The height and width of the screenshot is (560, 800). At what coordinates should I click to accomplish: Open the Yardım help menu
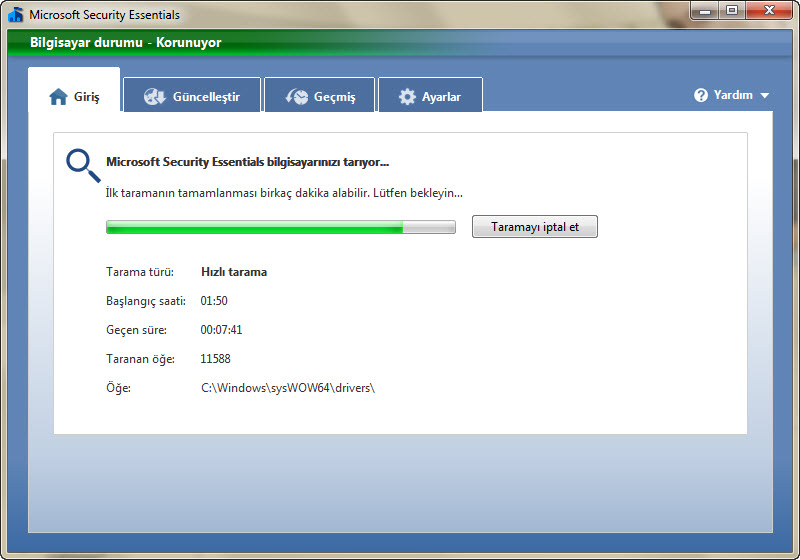[x=731, y=95]
